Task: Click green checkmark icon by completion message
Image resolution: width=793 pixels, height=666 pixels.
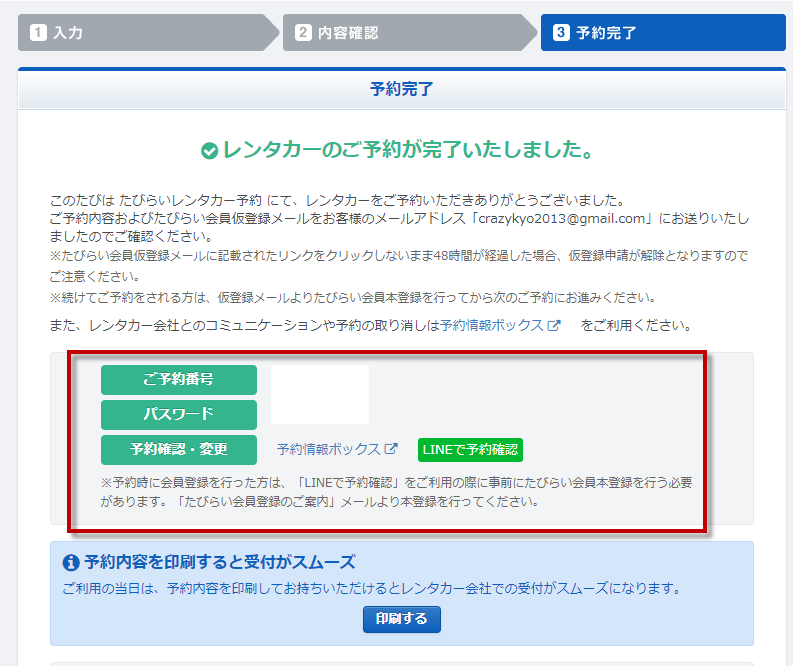Action: click(209, 151)
